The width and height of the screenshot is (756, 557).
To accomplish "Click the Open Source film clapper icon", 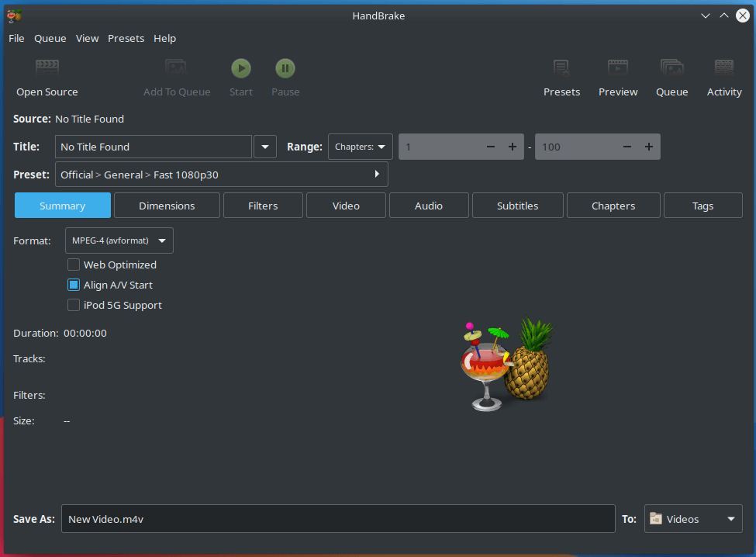I will tap(47, 67).
